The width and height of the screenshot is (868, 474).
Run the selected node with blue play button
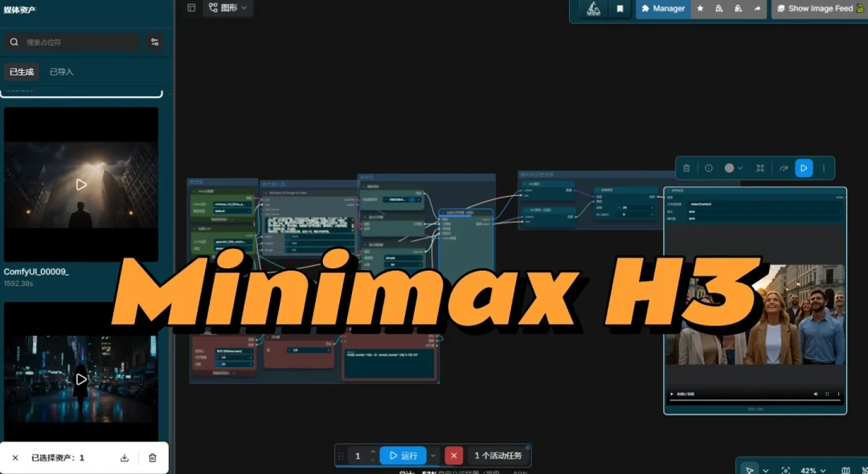tap(805, 168)
